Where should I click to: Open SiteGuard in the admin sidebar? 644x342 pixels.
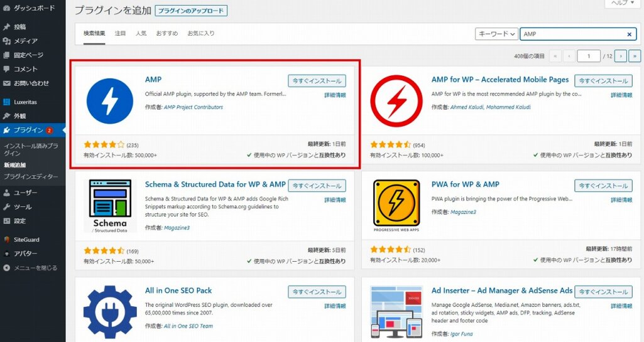click(28, 240)
